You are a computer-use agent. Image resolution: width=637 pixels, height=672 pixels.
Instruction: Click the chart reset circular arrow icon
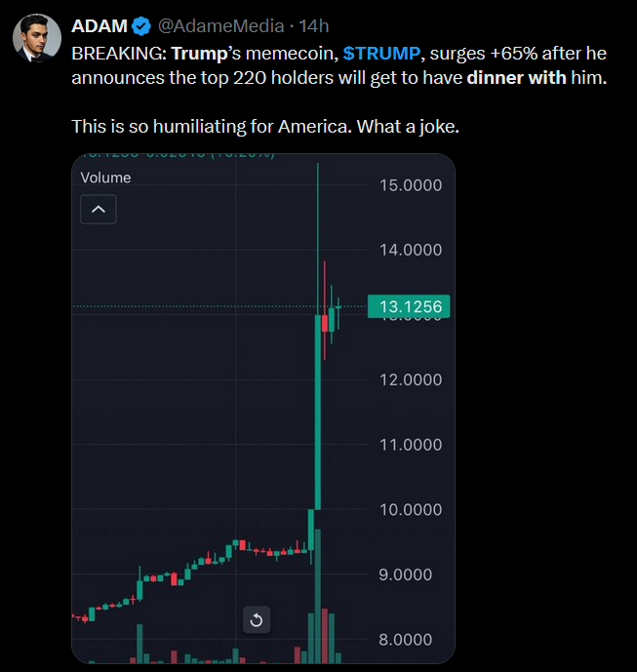coord(257,619)
